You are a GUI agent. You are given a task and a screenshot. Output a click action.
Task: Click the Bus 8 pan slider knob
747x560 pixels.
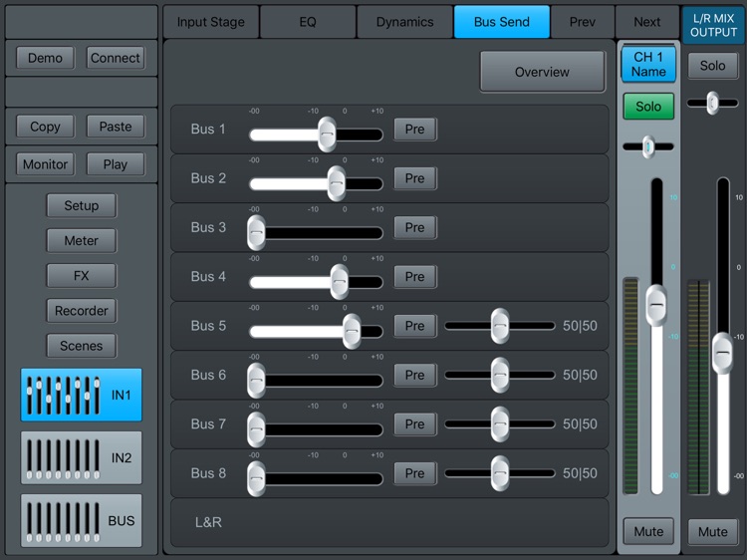coord(500,473)
